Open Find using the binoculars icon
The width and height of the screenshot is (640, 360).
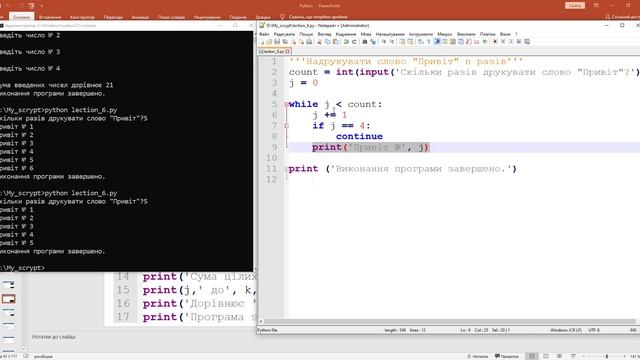tap(365, 42)
